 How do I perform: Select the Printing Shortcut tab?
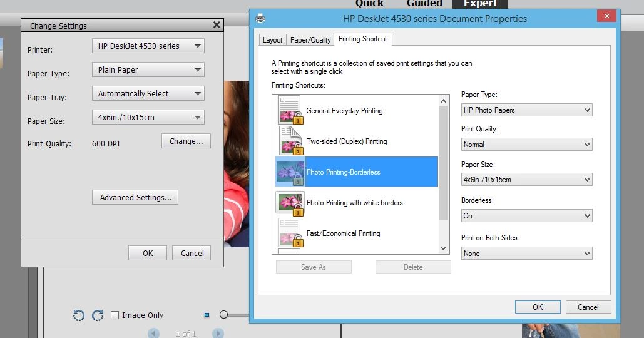[x=362, y=39]
